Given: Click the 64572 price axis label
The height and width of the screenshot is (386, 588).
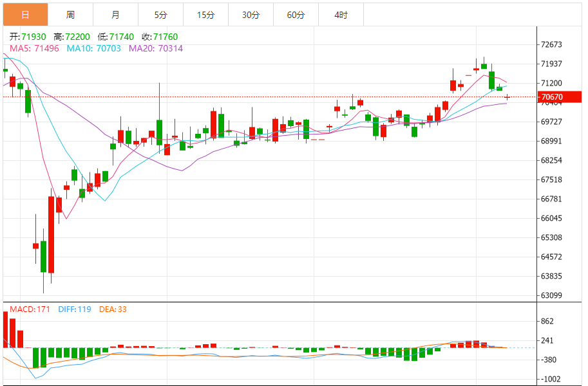Looking at the screenshot, I should 551,257.
